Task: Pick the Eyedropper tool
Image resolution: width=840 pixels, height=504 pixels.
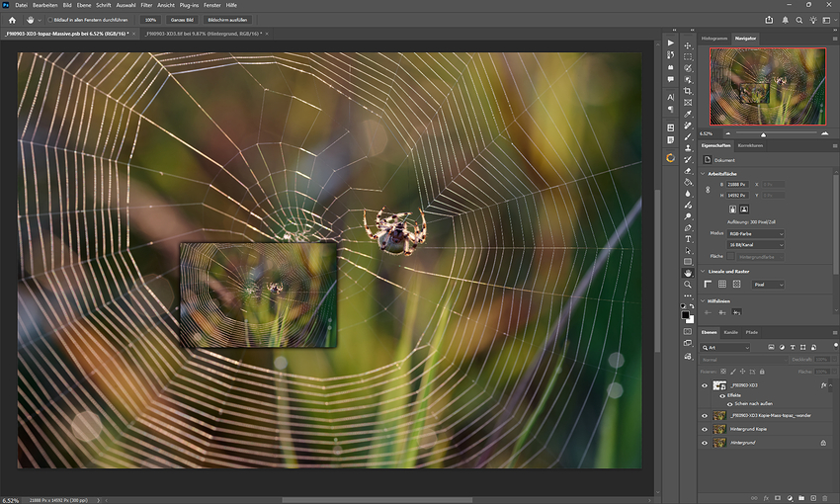Action: (688, 114)
